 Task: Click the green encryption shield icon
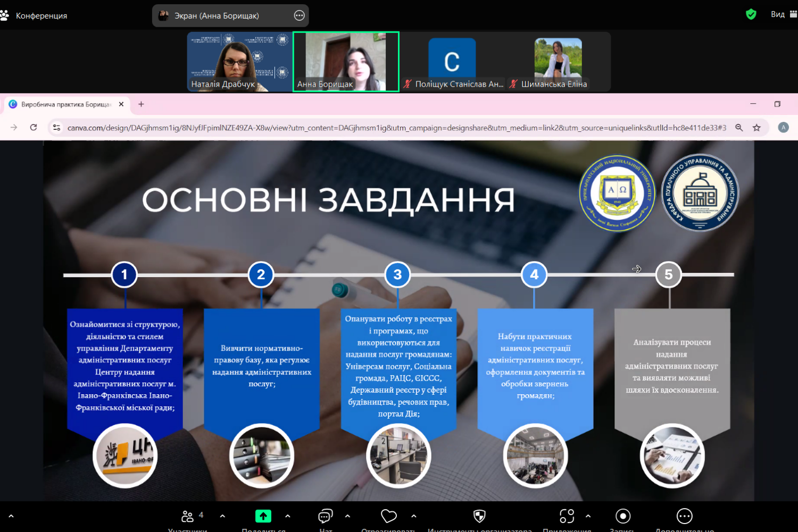[x=751, y=14]
